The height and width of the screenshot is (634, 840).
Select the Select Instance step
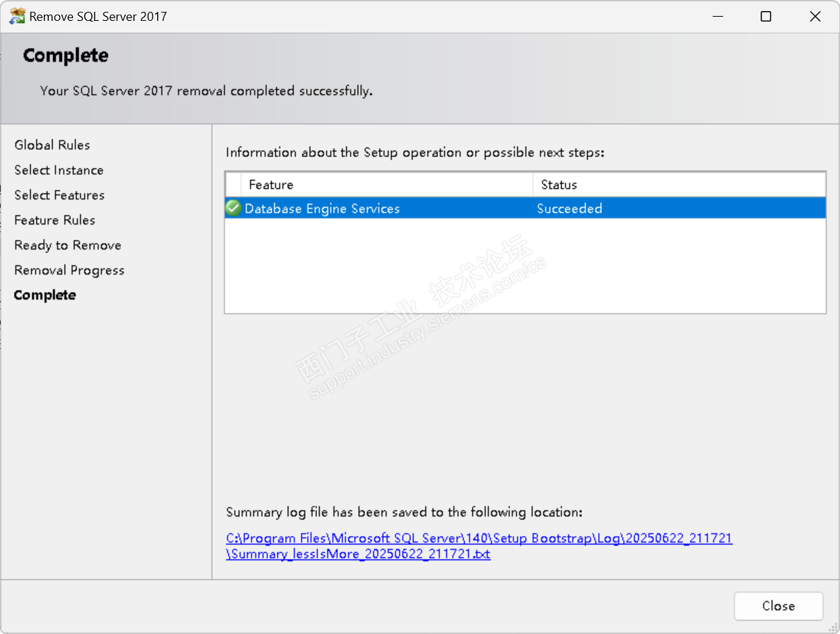[59, 170]
